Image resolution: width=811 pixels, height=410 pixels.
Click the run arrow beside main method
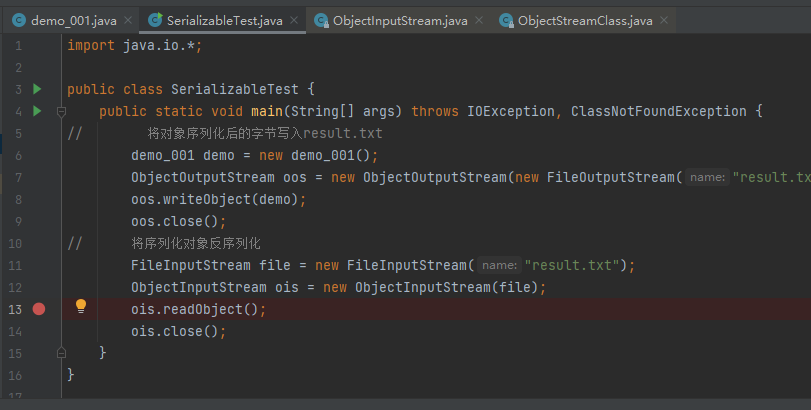[37, 111]
